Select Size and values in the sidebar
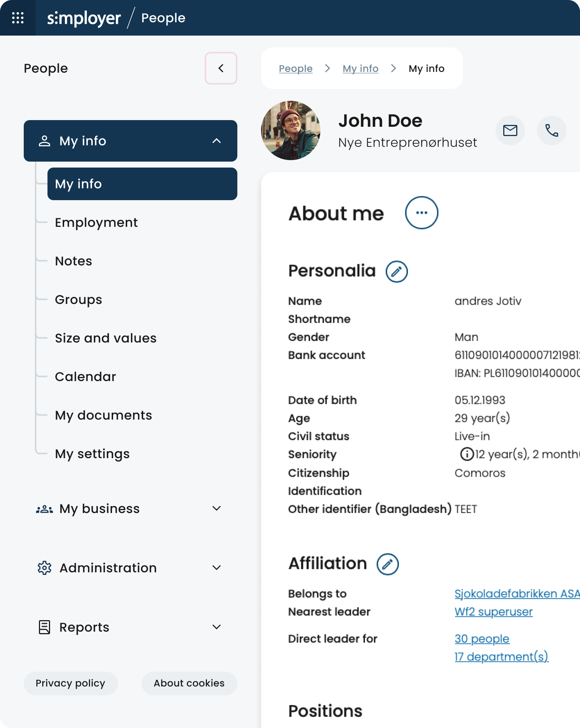580x728 pixels. point(106,338)
